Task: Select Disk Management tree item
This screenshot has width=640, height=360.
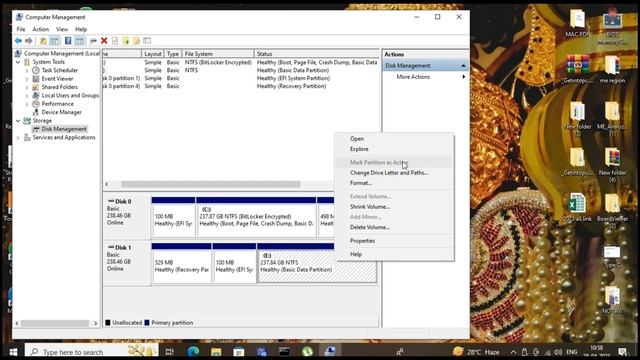Action: point(64,129)
